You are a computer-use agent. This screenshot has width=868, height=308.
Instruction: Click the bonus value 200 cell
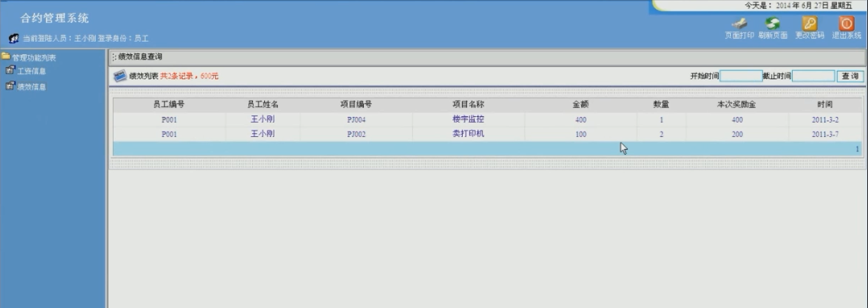737,134
